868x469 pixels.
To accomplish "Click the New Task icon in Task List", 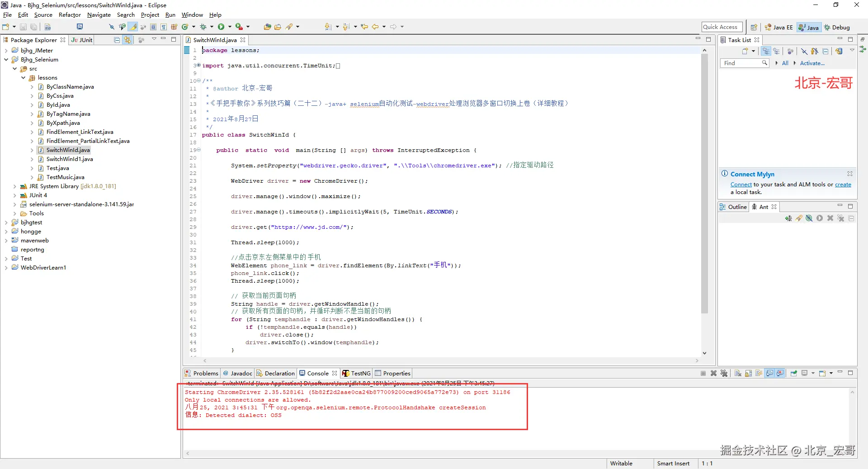I will click(745, 51).
